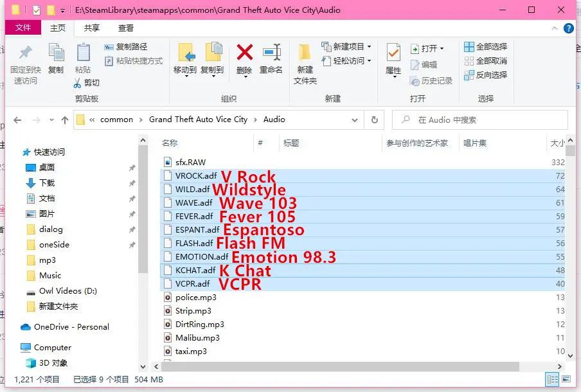This screenshot has height=392, width=581.
Task: Click the Refresh icon beside address bar
Action: [375, 120]
